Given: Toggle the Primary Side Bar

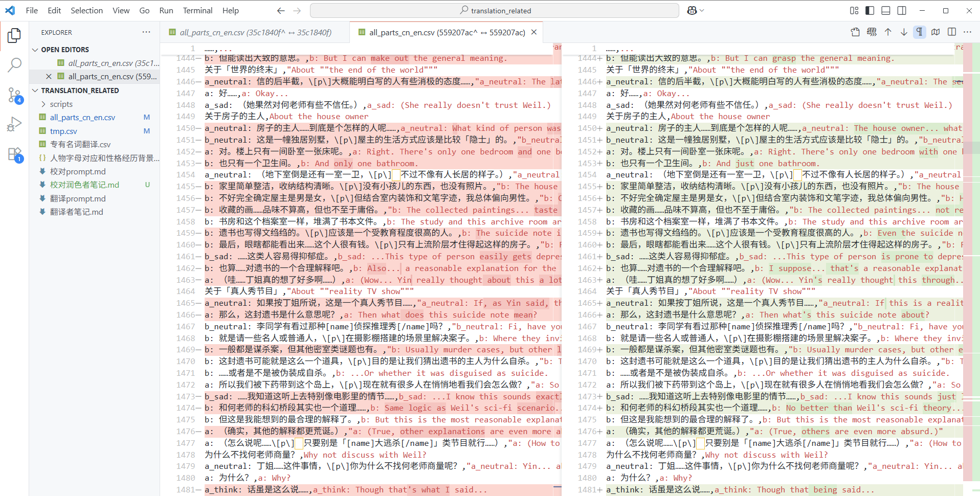Looking at the screenshot, I should 870,10.
